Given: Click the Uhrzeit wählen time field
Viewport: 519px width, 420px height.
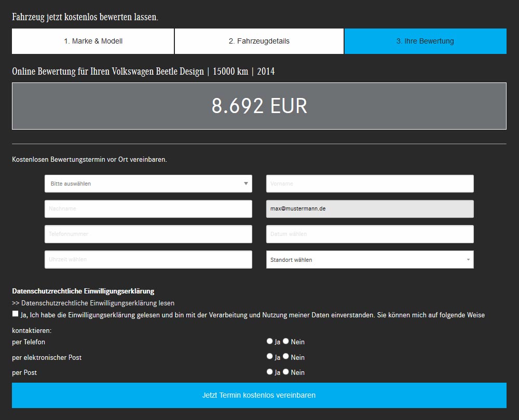Looking at the screenshot, I should click(148, 259).
